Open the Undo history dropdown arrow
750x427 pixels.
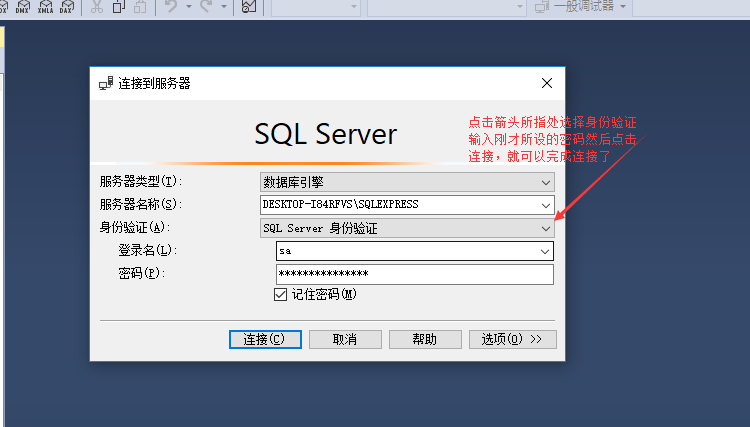[189, 6]
